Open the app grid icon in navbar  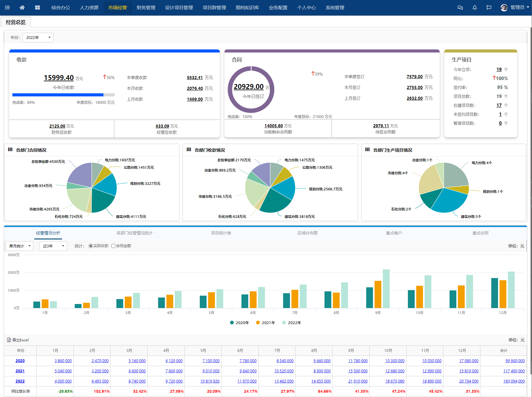click(37, 7)
